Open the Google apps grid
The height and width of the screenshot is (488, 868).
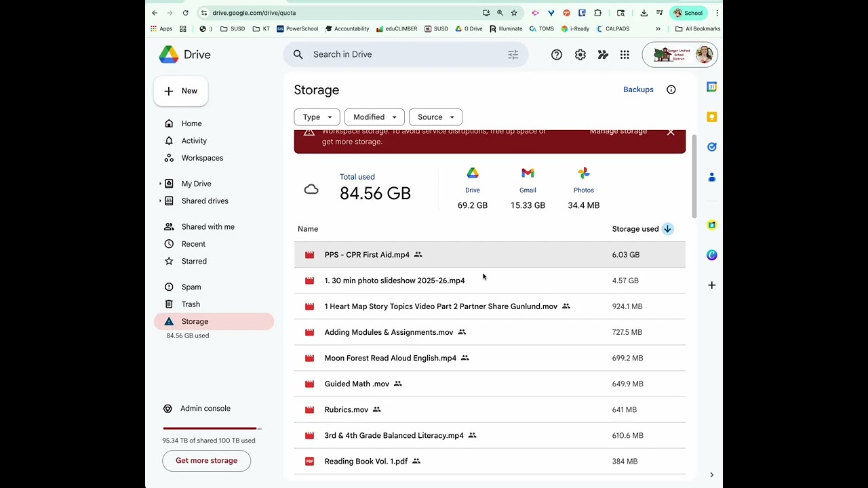coord(625,55)
